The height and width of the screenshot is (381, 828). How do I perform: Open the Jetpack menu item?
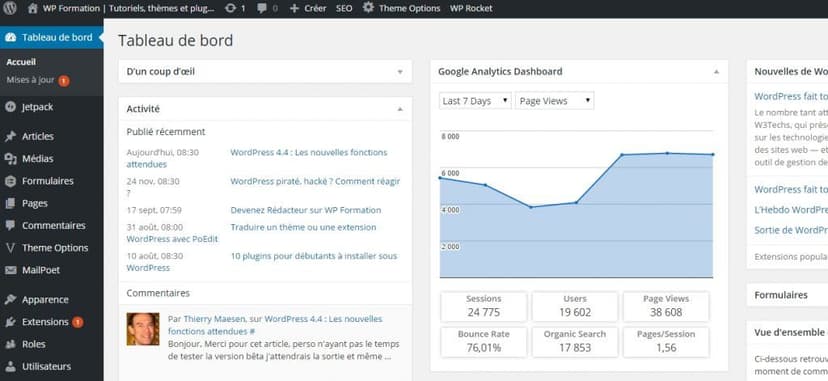pos(37,107)
